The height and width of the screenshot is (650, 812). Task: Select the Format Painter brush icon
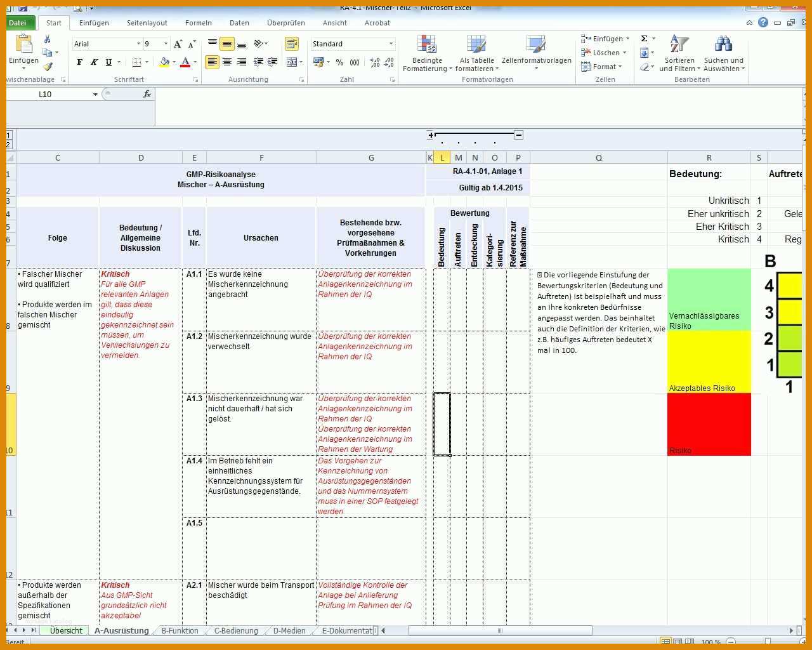click(48, 66)
